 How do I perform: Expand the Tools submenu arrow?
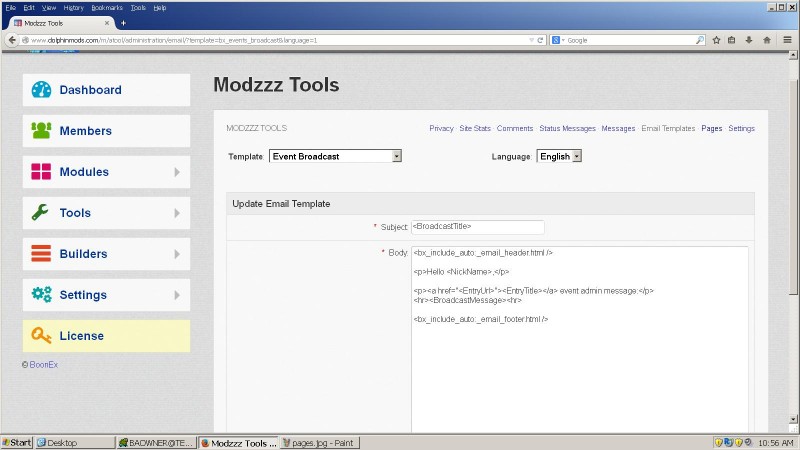[177, 213]
